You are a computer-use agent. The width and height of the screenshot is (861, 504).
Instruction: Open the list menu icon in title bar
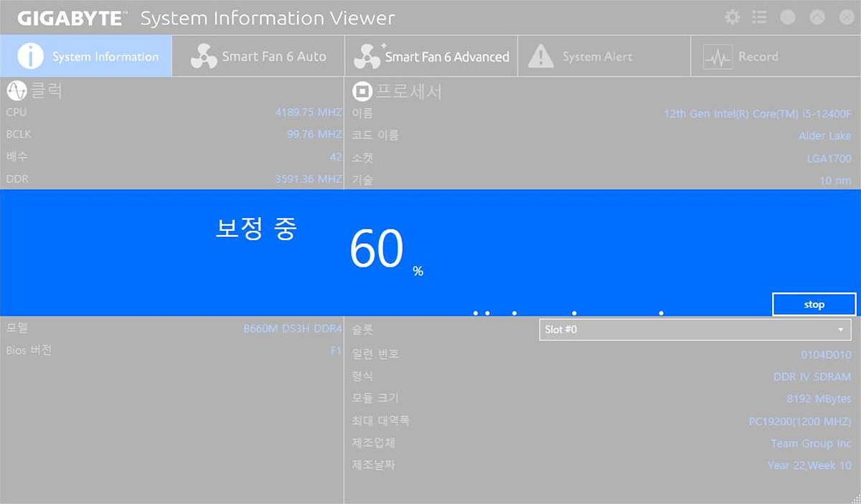pos(759,17)
